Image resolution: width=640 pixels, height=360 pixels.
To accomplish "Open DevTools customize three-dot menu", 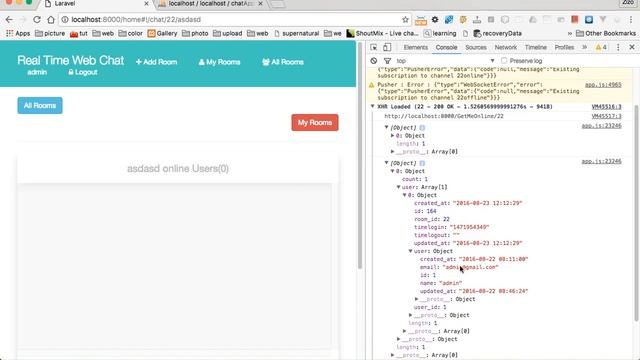I will (x=618, y=47).
